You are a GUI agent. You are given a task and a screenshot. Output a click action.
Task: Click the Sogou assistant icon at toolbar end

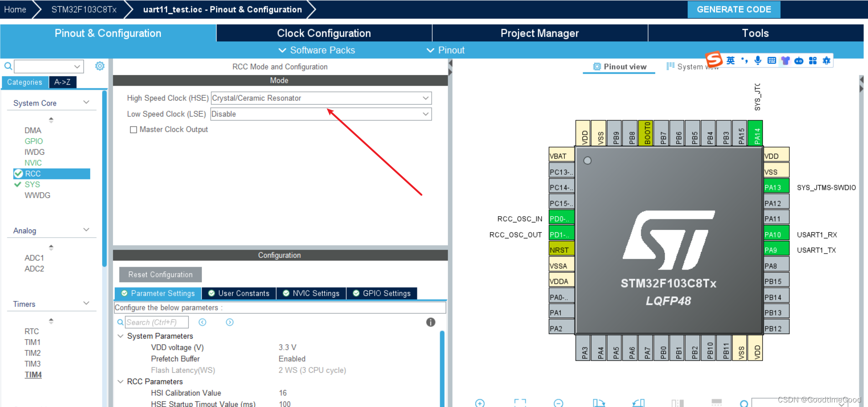tap(827, 61)
